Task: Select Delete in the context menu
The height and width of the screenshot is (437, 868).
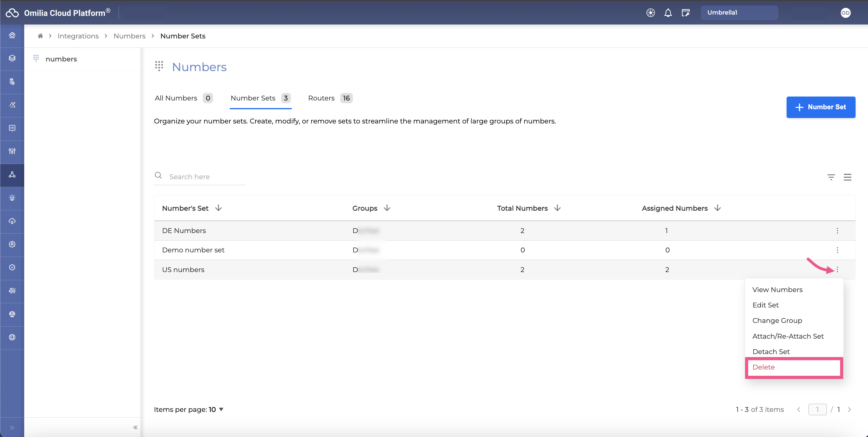Action: 794,367
